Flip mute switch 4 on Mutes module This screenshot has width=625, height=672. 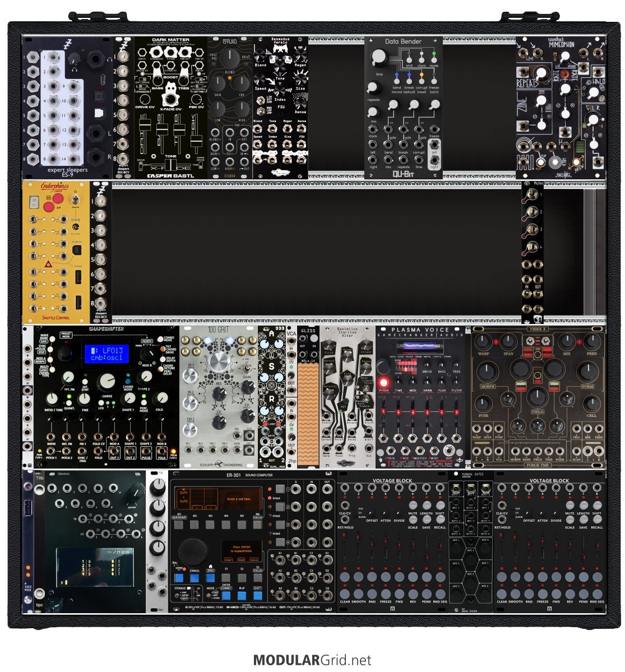(531, 247)
